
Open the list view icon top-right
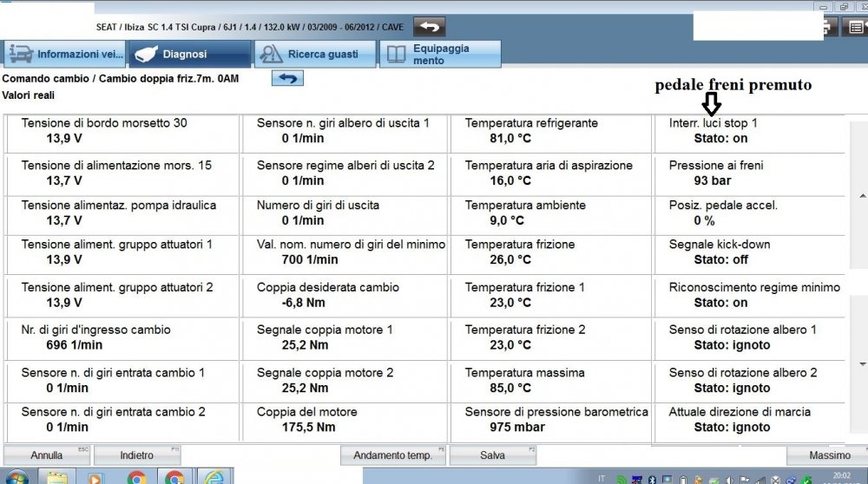pyautogui.click(x=856, y=27)
